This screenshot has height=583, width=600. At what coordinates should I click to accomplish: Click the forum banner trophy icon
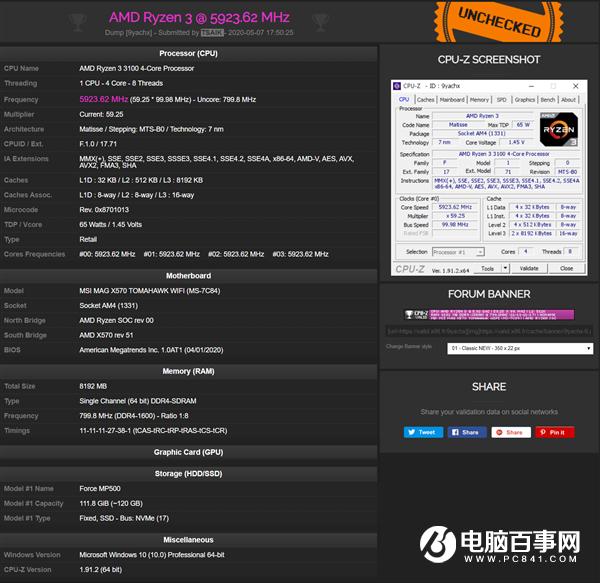point(409,314)
